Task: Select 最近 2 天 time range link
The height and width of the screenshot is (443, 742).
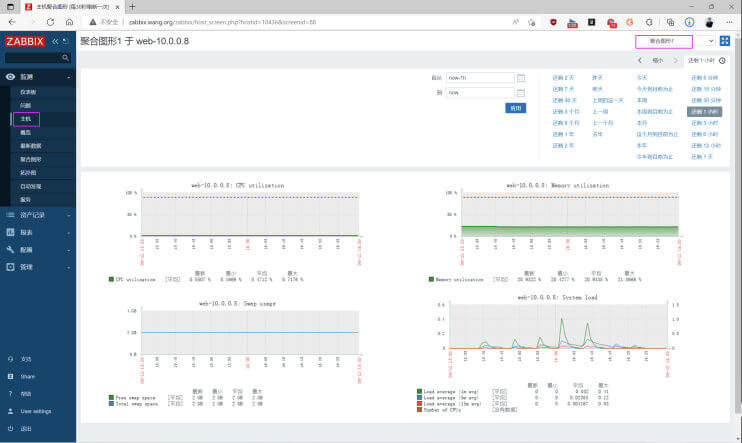Action: [x=563, y=78]
